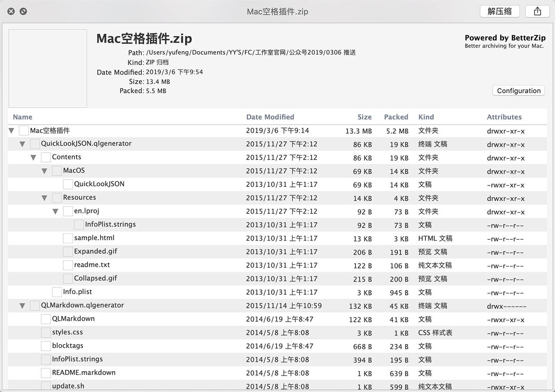Click the share icon button

coord(537,12)
